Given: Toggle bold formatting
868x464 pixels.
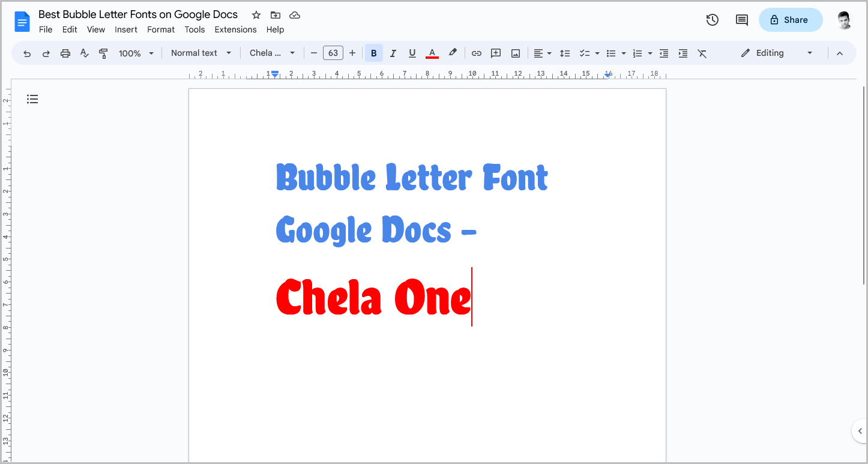Looking at the screenshot, I should (x=373, y=53).
